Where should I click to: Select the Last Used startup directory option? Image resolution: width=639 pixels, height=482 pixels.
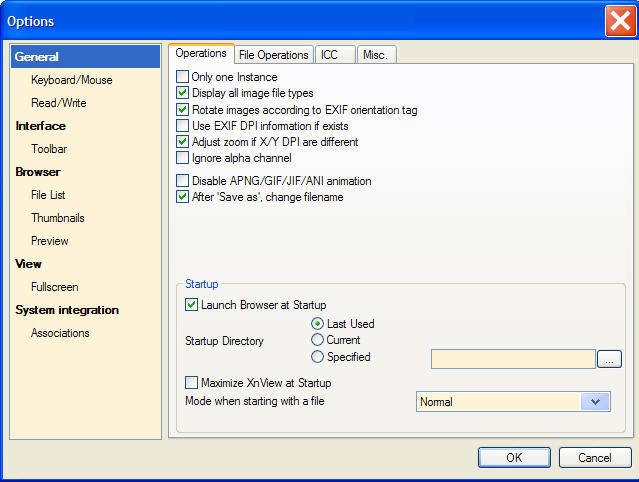(317, 324)
